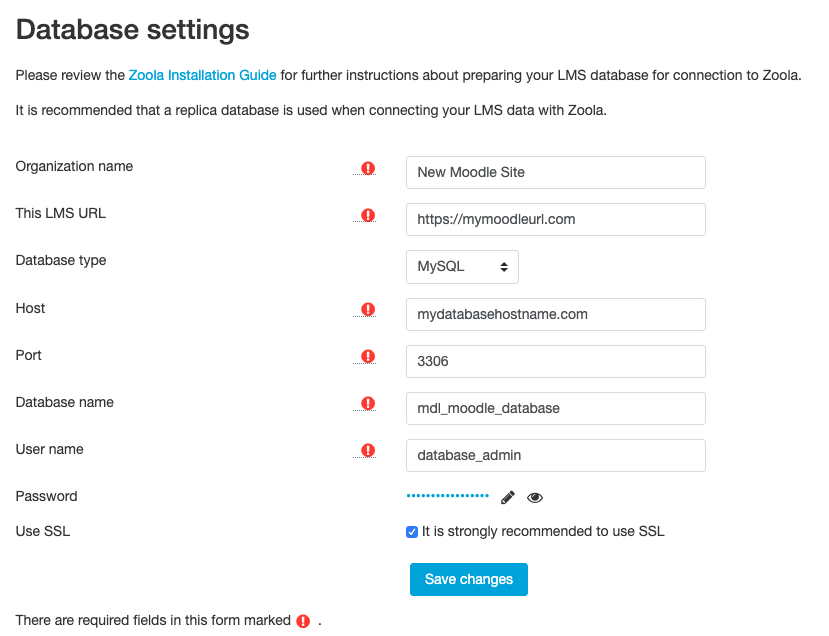Click the Port field showing 3306

point(556,362)
